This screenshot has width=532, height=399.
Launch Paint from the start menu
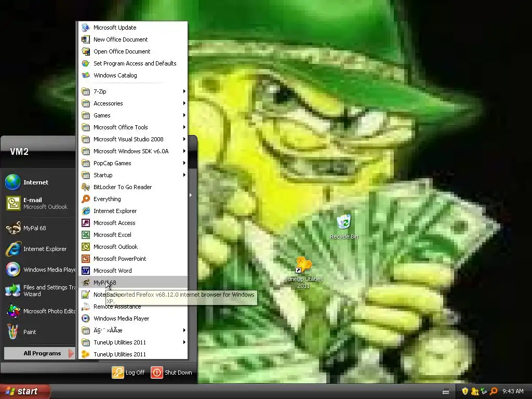[39, 332]
